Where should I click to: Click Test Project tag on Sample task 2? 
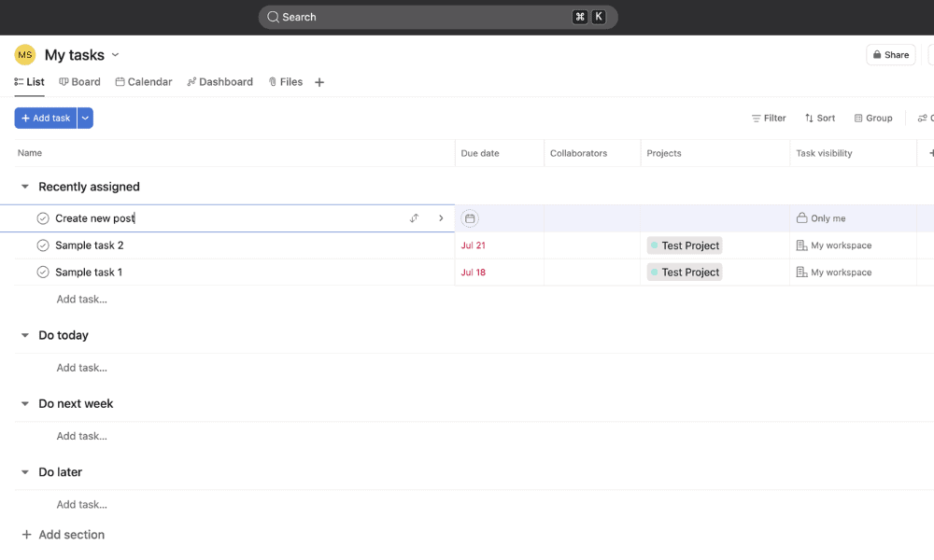[685, 245]
